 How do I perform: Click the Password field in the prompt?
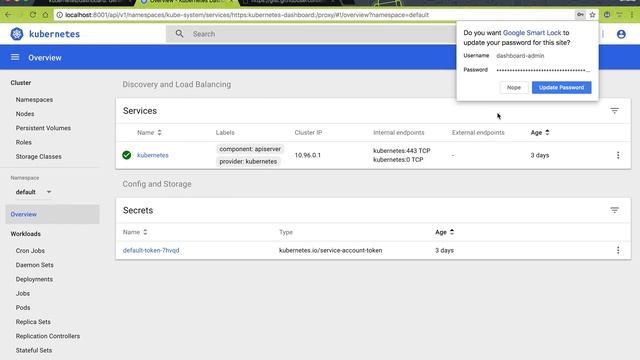point(543,70)
